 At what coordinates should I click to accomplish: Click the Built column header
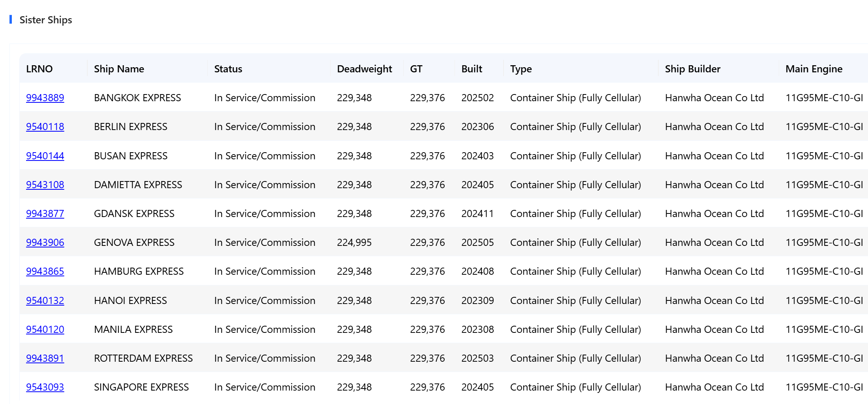472,69
